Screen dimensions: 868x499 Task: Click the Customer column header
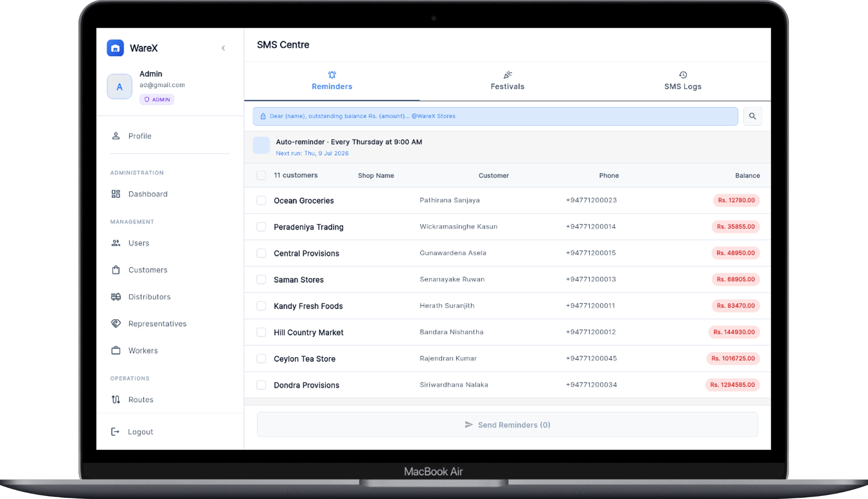coord(493,176)
